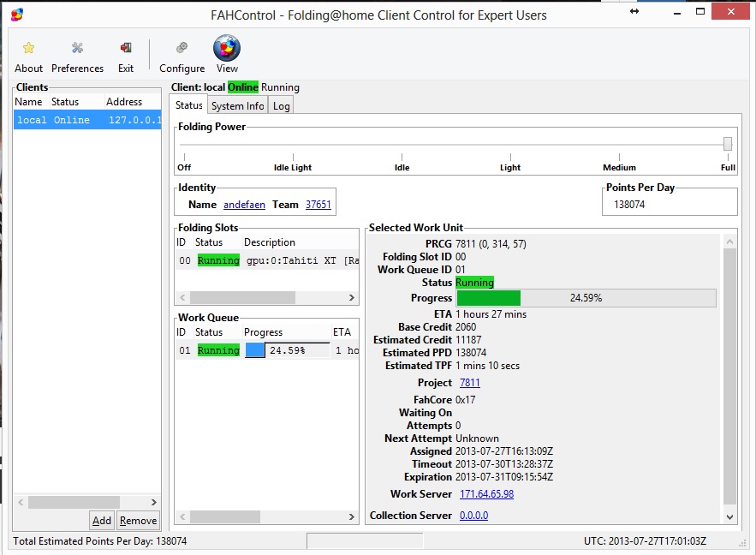Click Points Per Day value 138074

tap(629, 205)
